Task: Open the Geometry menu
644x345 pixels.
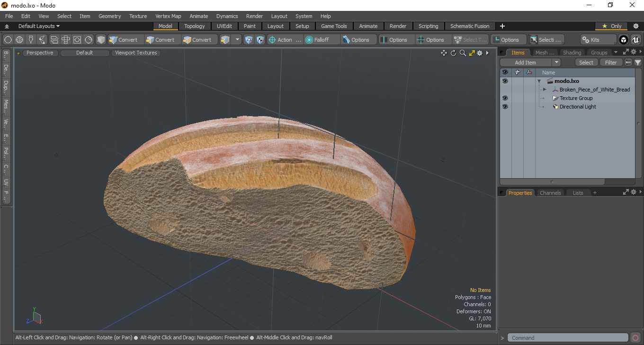Action: point(109,16)
